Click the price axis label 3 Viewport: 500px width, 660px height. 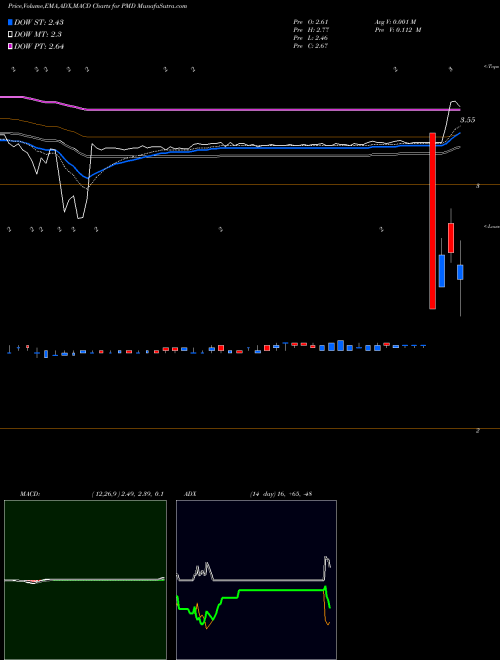click(x=478, y=185)
